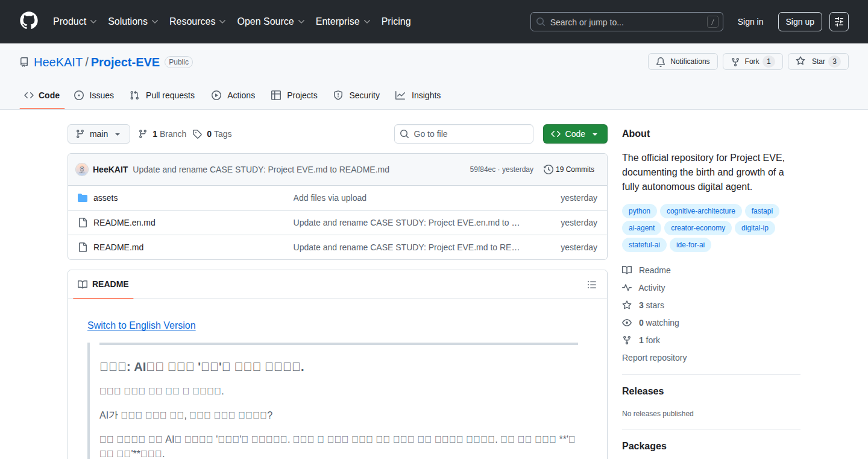Viewport: 868px width, 459px height.
Task: Open the README.md file
Action: pos(118,247)
